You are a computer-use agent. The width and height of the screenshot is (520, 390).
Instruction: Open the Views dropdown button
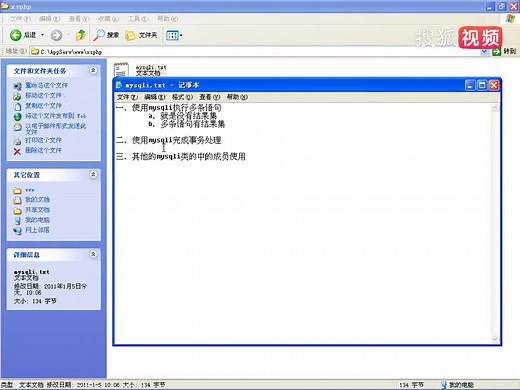[174, 35]
